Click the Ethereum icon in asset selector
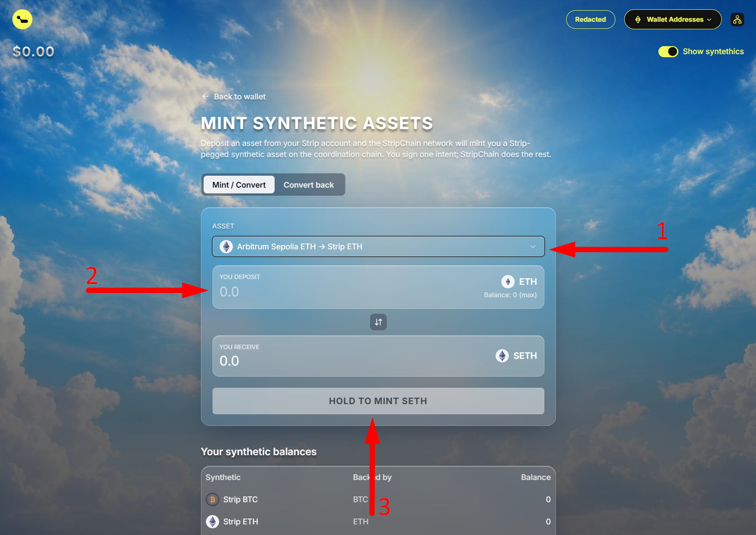The height and width of the screenshot is (535, 756). pyautogui.click(x=226, y=247)
